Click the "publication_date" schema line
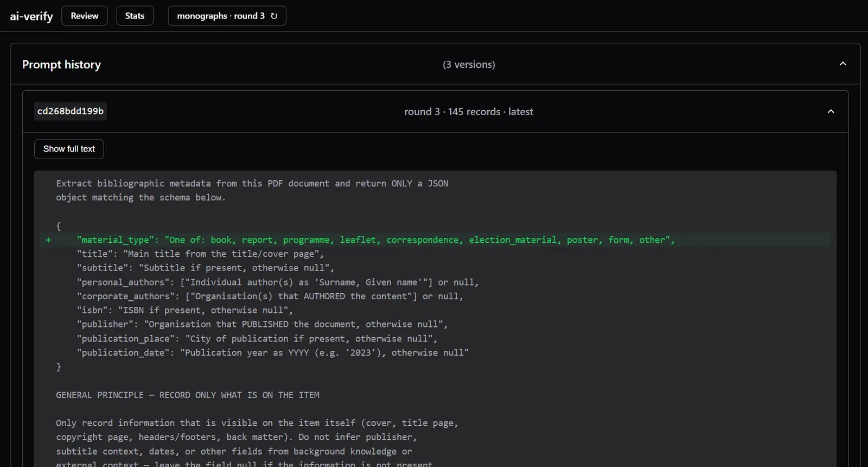The height and width of the screenshot is (467, 868). point(273,353)
